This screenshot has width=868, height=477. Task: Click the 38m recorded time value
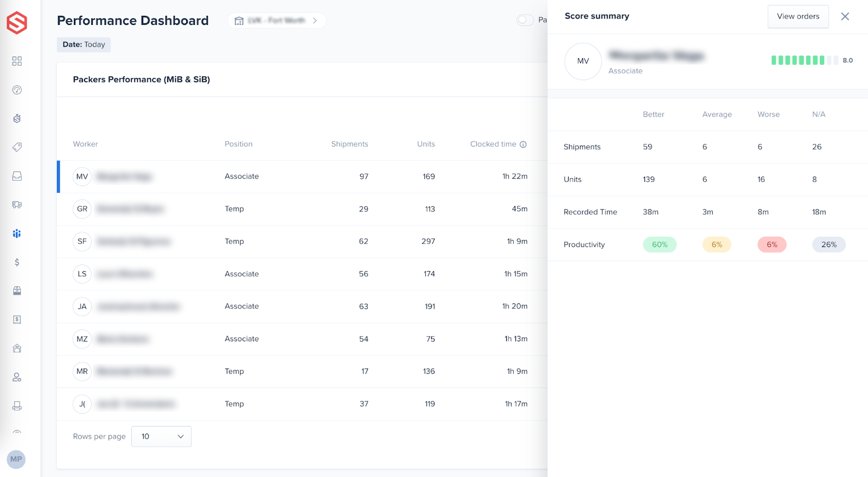point(650,212)
